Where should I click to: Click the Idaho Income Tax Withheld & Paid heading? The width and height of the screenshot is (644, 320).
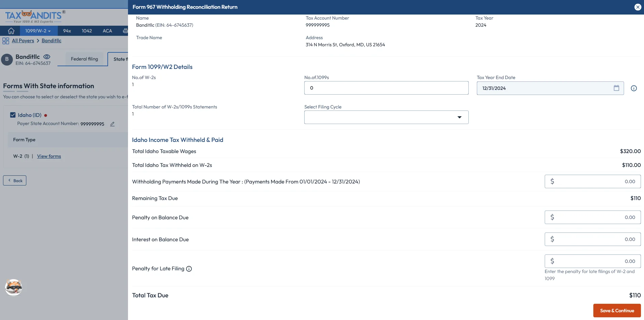pyautogui.click(x=178, y=140)
